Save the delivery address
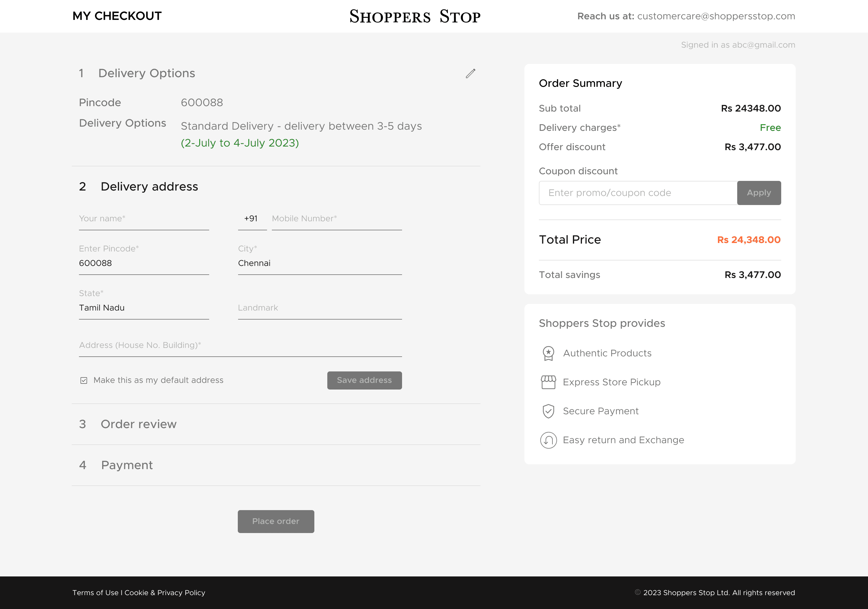 [364, 380]
